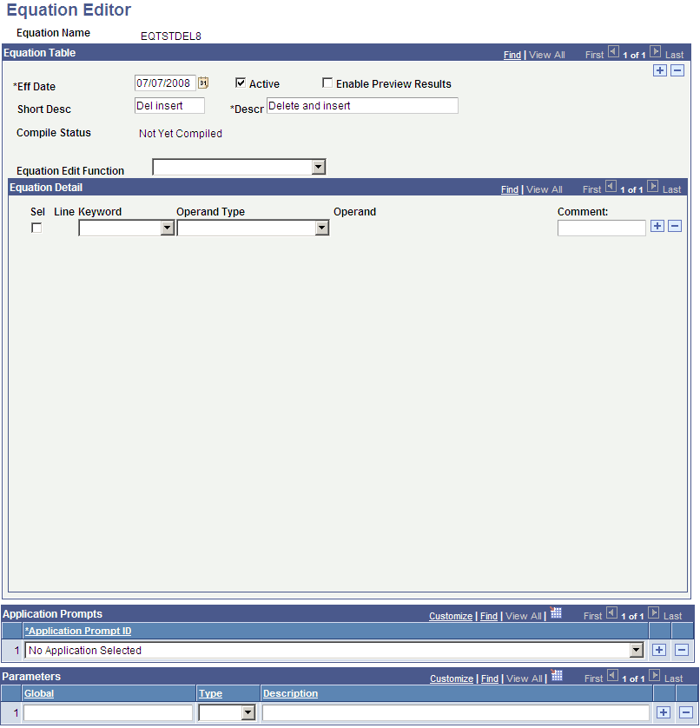Add a new row in the Equation Table
700x728 pixels.
coord(659,70)
